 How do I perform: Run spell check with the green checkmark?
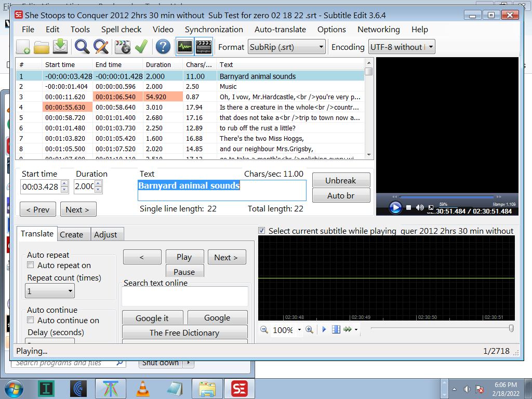pyautogui.click(x=141, y=47)
